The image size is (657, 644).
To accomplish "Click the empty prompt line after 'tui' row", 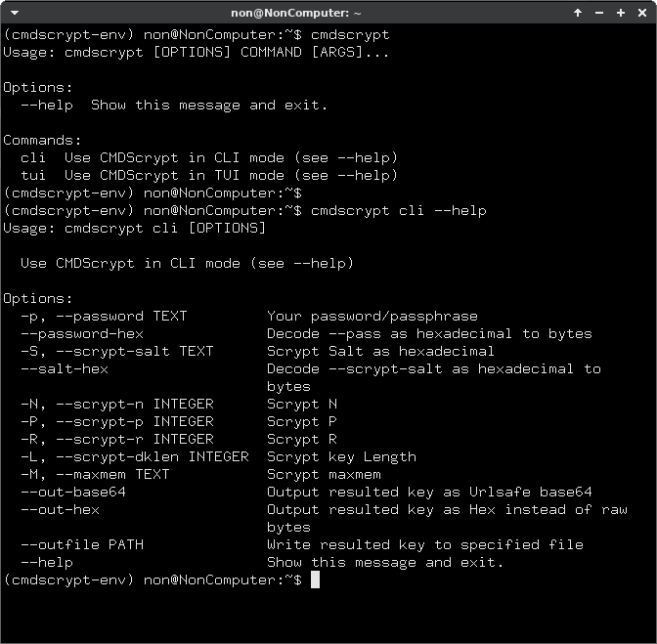I will click(x=153, y=193).
